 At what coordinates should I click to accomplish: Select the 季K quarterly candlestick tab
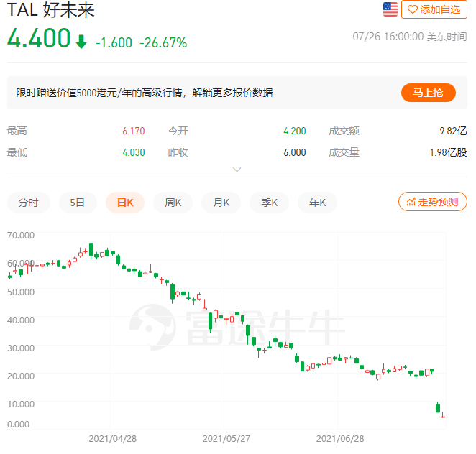pos(269,203)
